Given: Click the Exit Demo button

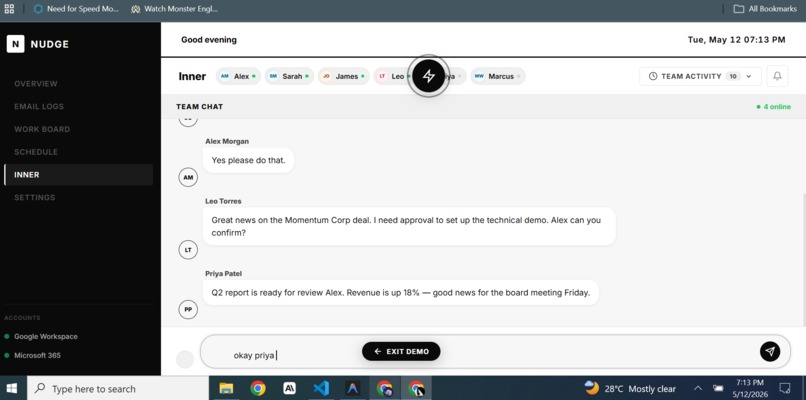Looking at the screenshot, I should (x=401, y=351).
